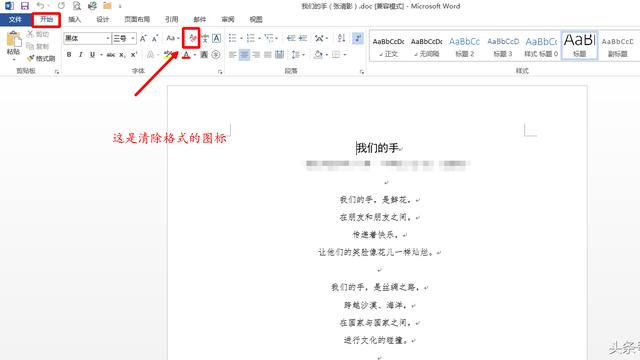Apply the 无间隔 style
The width and height of the screenshot is (640, 360).
[427, 47]
